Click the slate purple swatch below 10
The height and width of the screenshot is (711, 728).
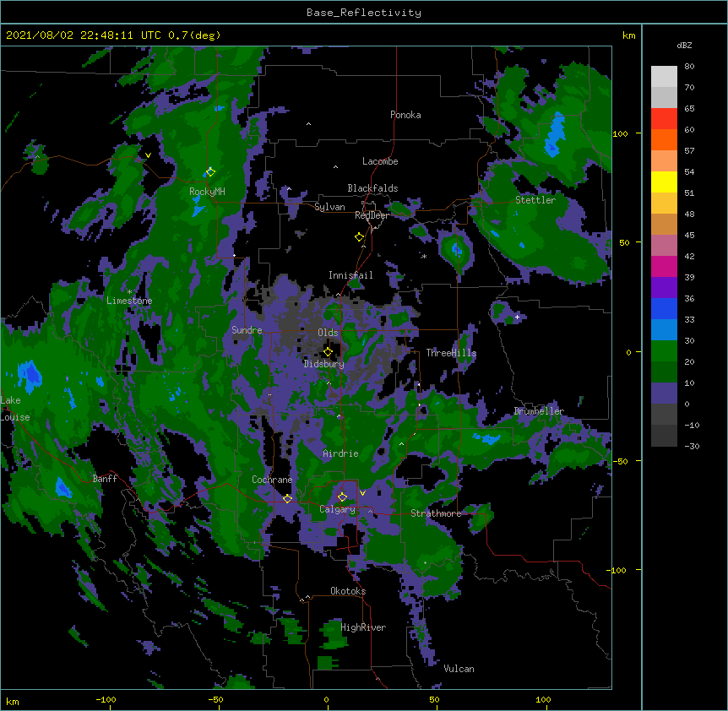(664, 393)
